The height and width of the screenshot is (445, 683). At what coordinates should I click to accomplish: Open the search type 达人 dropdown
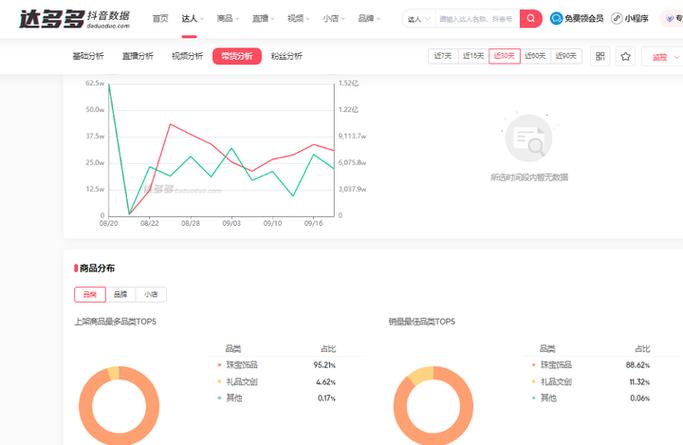click(x=418, y=18)
